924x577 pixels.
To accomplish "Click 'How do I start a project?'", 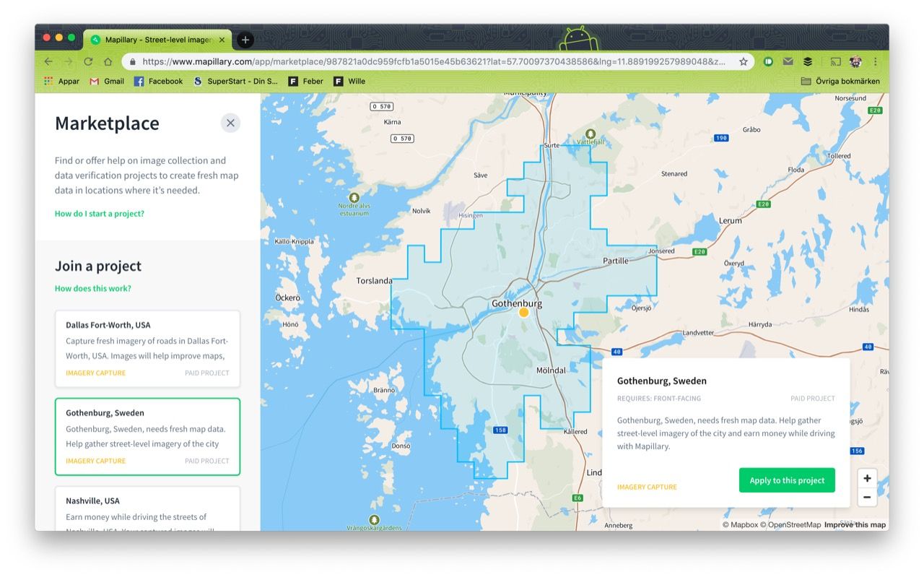I will 100,214.
